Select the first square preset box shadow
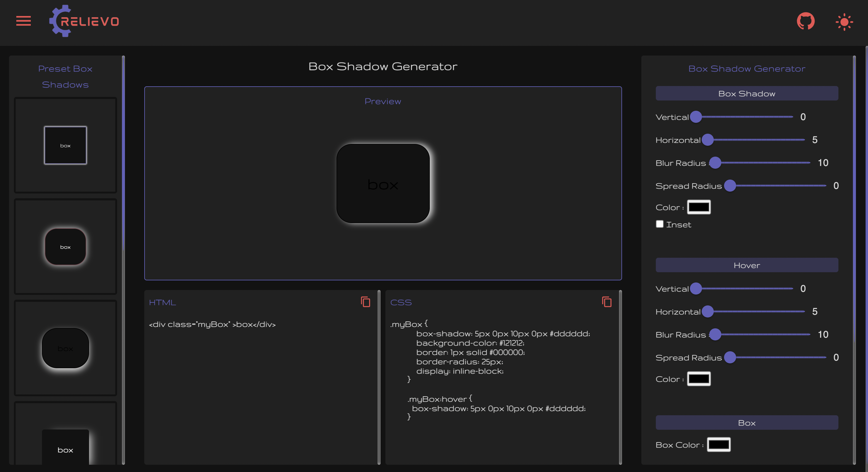The height and width of the screenshot is (472, 868). (65, 145)
